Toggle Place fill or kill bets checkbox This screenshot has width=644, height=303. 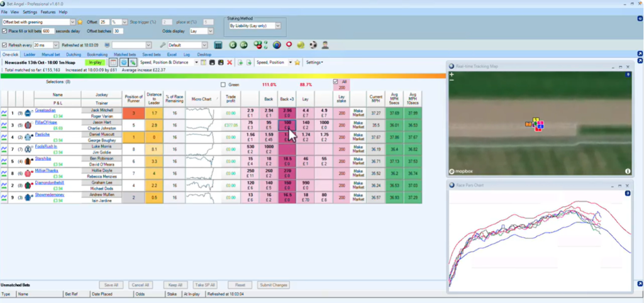pos(5,31)
